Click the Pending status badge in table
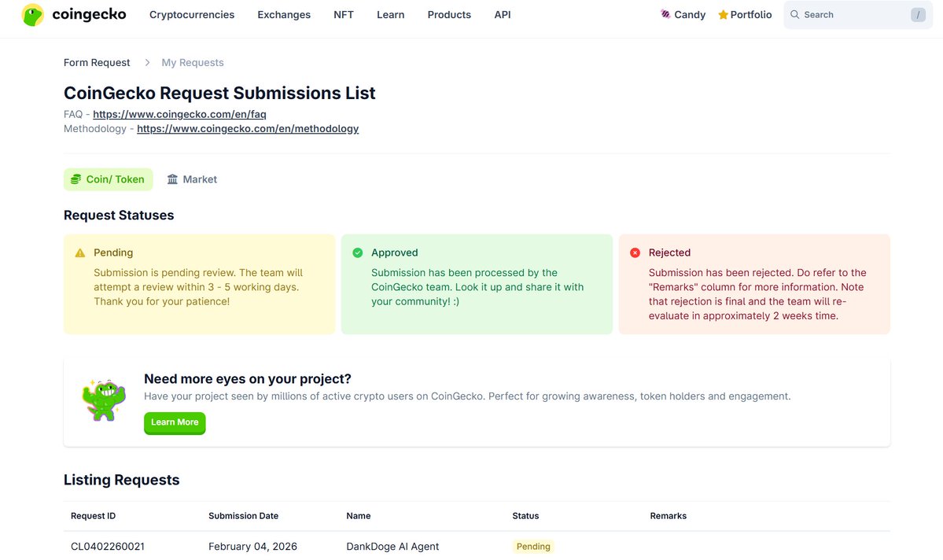Screen dimensions: 943x560 (x=532, y=546)
